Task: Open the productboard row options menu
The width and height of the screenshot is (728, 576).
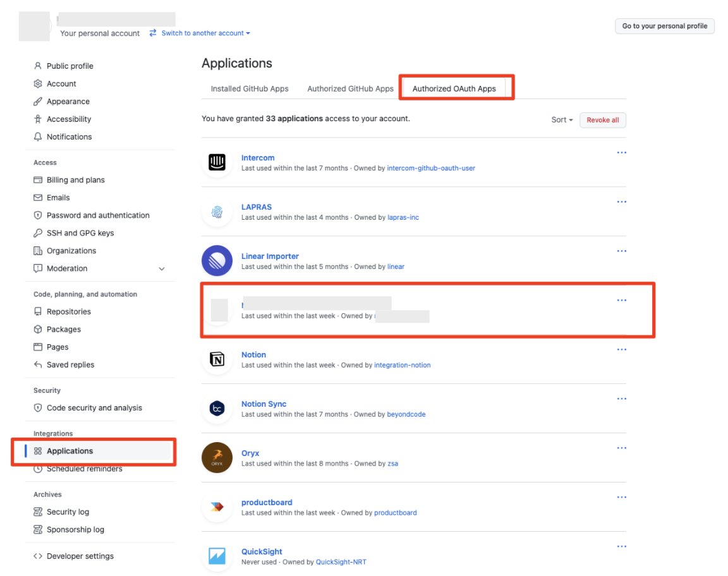Action: tap(622, 497)
